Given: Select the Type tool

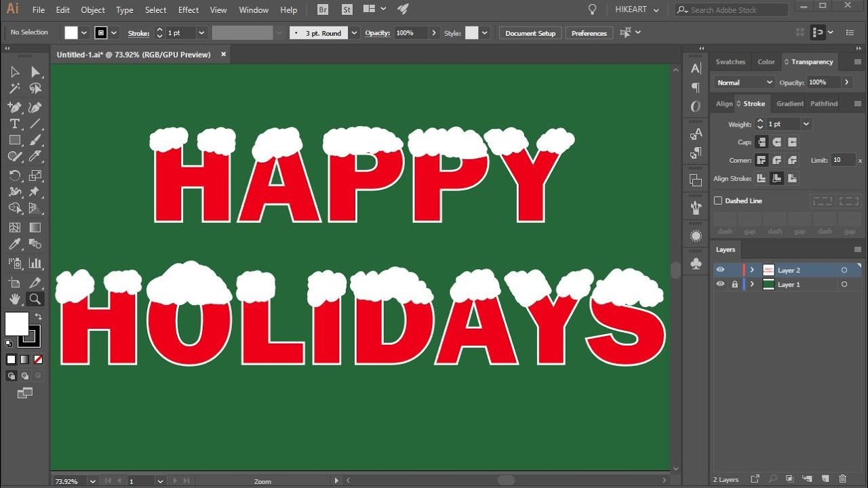Looking at the screenshot, I should tap(15, 123).
